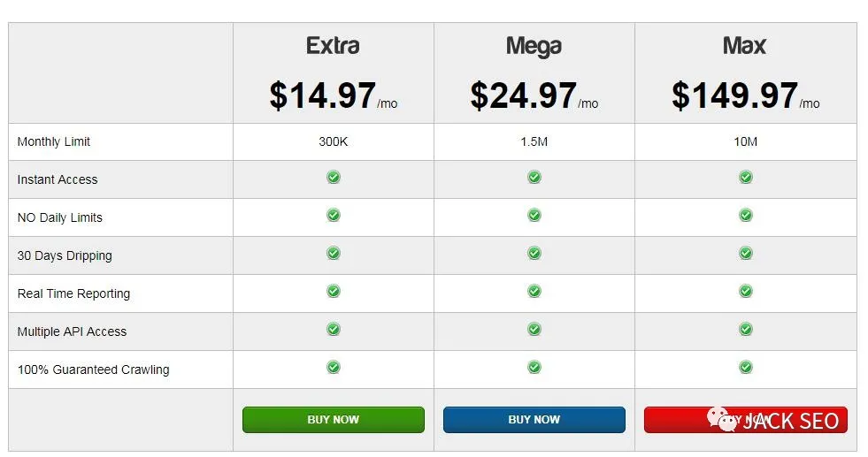Click Extra plan 100% Guaranteed Crawling checkmark
Image resolution: width=868 pixels, height=457 pixels.
(x=334, y=368)
